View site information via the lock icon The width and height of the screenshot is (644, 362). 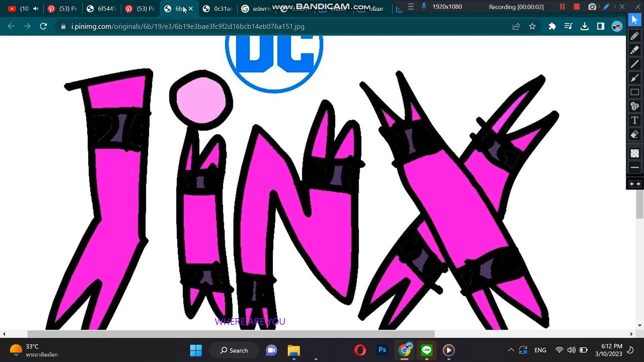coord(63,26)
